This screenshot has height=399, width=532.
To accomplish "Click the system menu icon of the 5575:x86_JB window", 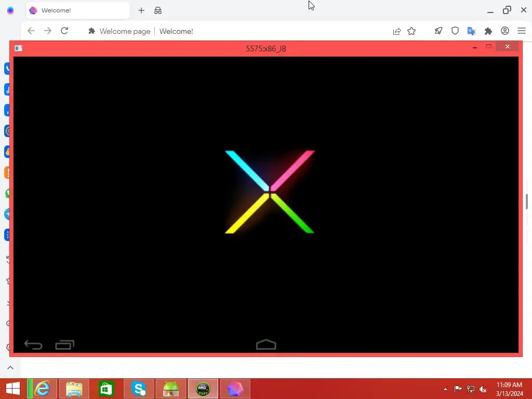I will [18, 48].
